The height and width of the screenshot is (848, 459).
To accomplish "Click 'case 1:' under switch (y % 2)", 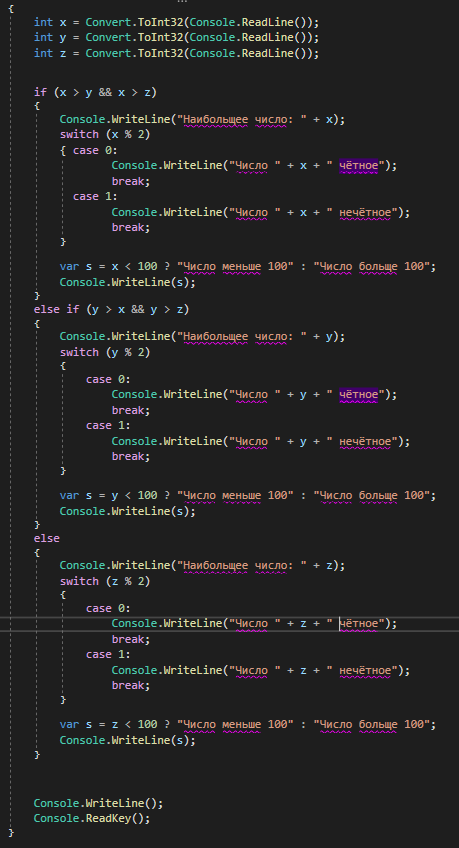I will click(x=108, y=426).
